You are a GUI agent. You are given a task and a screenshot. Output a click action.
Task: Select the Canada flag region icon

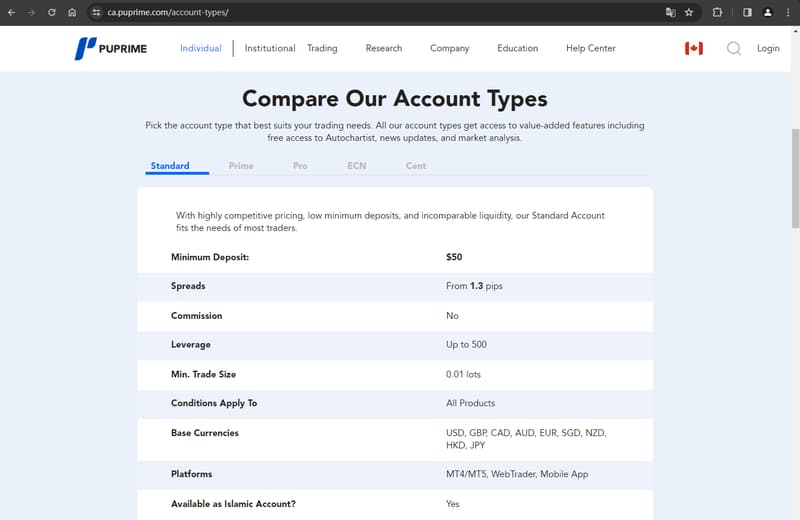tap(694, 48)
